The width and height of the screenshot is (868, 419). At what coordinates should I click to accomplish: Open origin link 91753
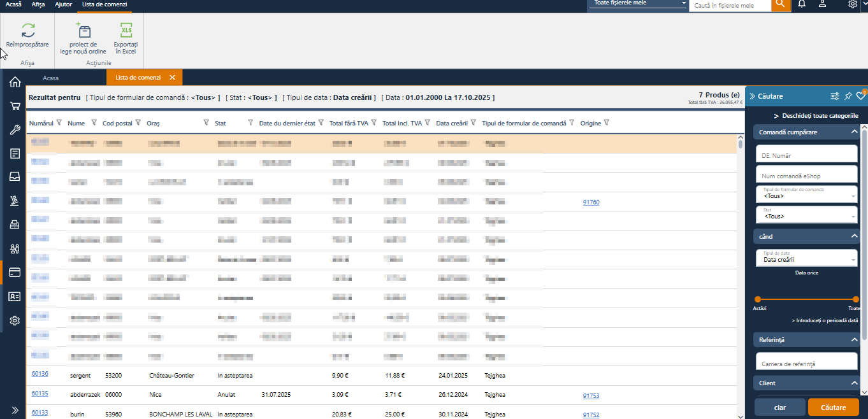click(591, 396)
